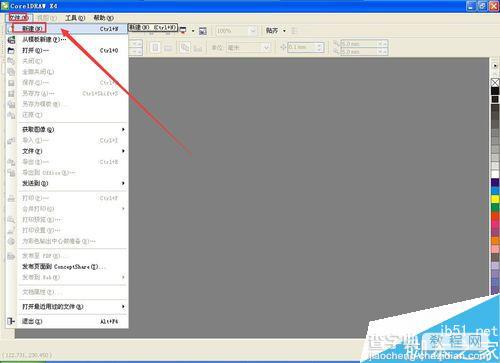Viewport: 500px width, 363px height.
Task: Click the 打开 folder icon in menu
Action: (x=11, y=50)
